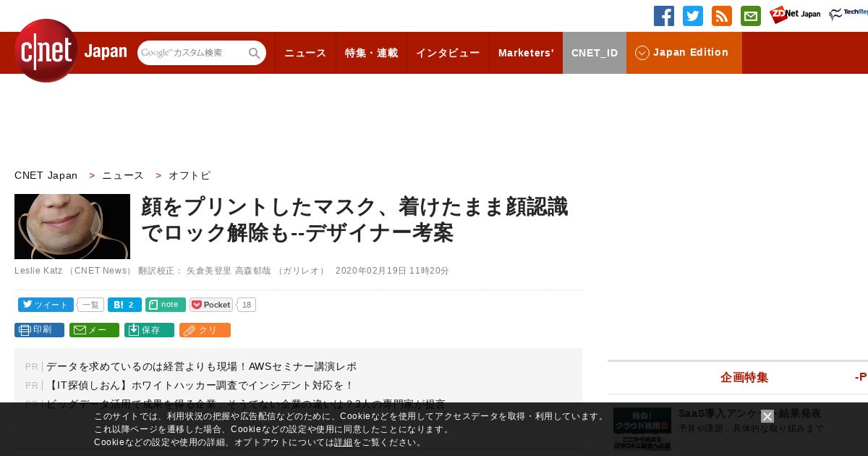Open the masked face article thumbnail

coord(72,227)
